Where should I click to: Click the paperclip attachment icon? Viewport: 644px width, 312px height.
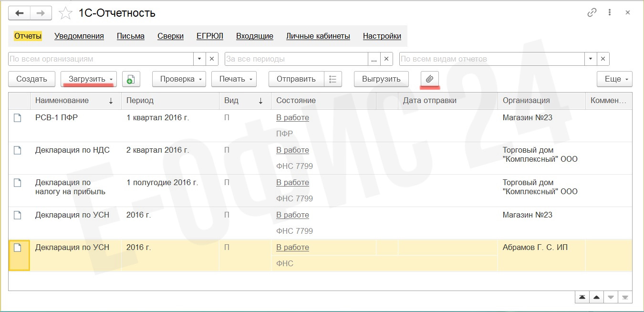pos(429,79)
